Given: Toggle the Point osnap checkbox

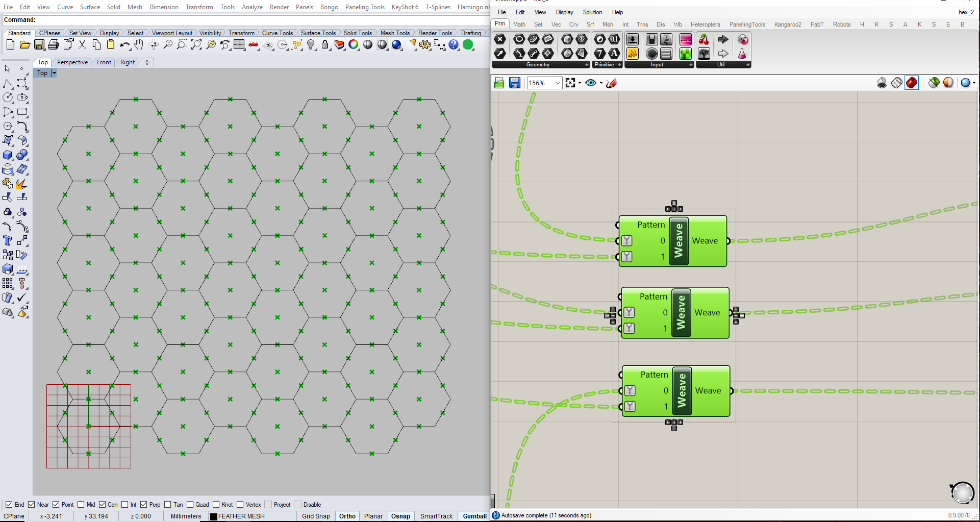Looking at the screenshot, I should [56, 505].
